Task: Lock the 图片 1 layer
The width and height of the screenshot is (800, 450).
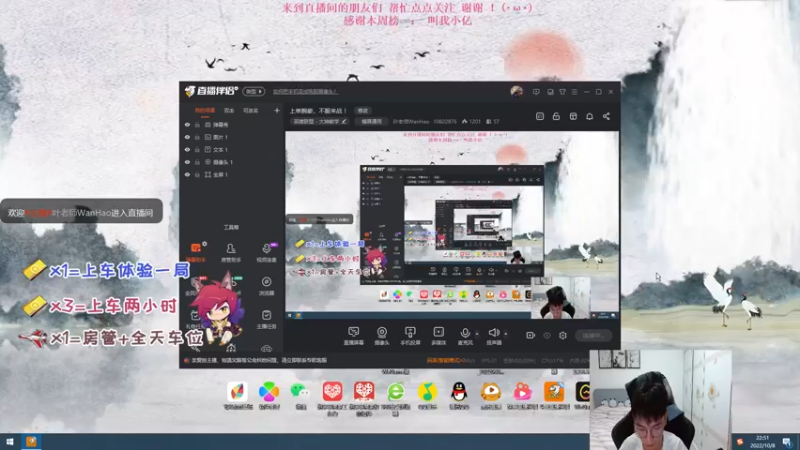Action: [197, 137]
